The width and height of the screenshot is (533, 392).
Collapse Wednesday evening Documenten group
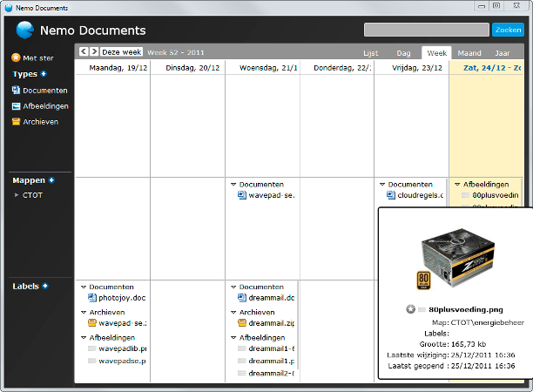[x=233, y=287]
